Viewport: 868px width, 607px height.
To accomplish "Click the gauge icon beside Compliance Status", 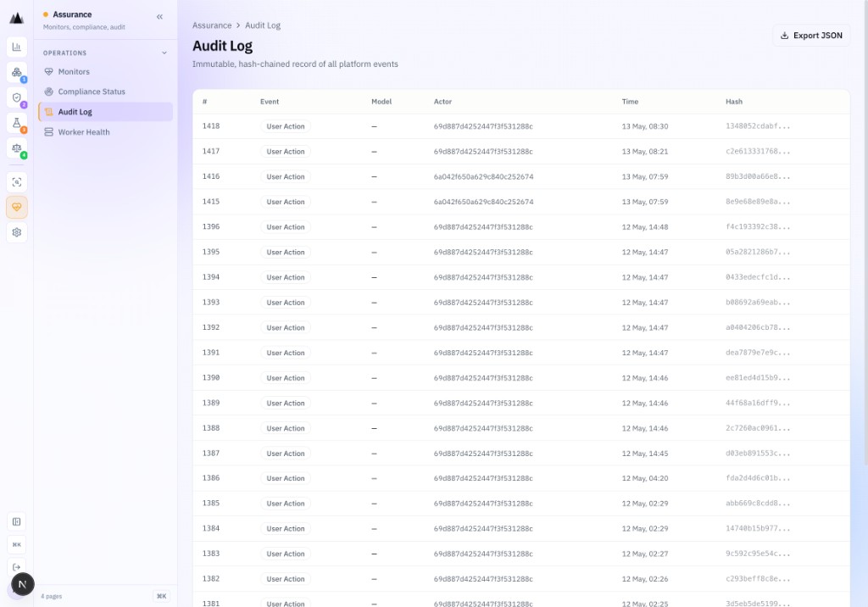I will [48, 92].
